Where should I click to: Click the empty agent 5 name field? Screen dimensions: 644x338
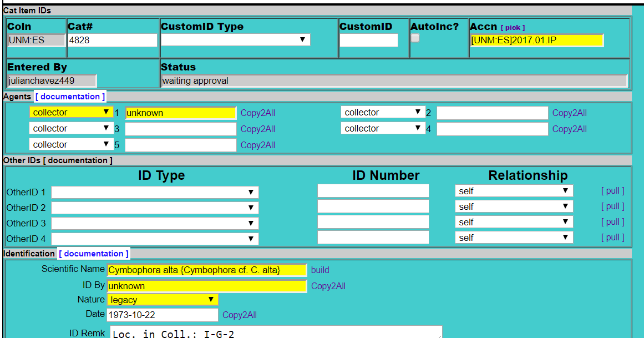pos(181,145)
